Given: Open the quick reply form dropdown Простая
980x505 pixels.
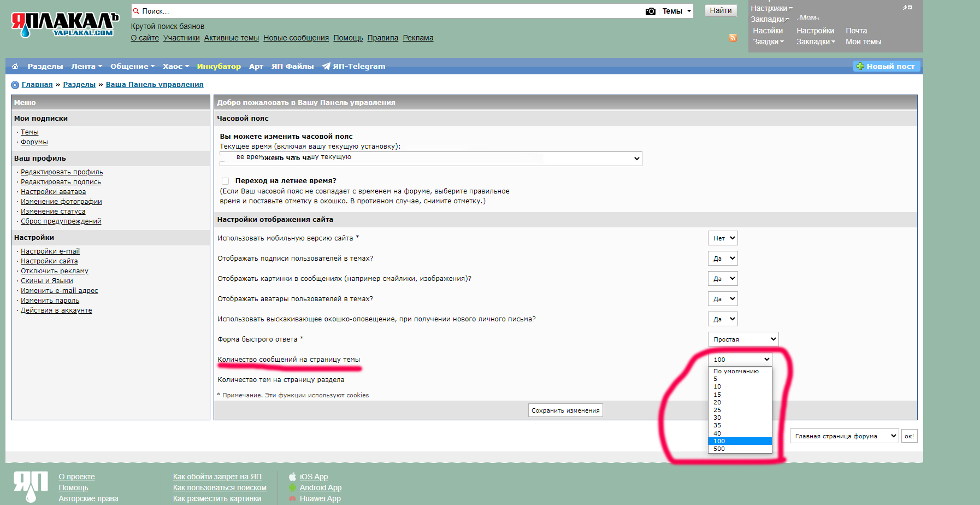Looking at the screenshot, I should tap(743, 339).
